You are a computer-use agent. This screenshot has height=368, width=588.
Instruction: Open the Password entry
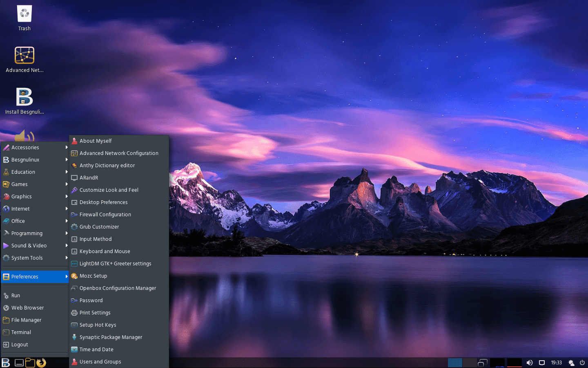coord(119,301)
